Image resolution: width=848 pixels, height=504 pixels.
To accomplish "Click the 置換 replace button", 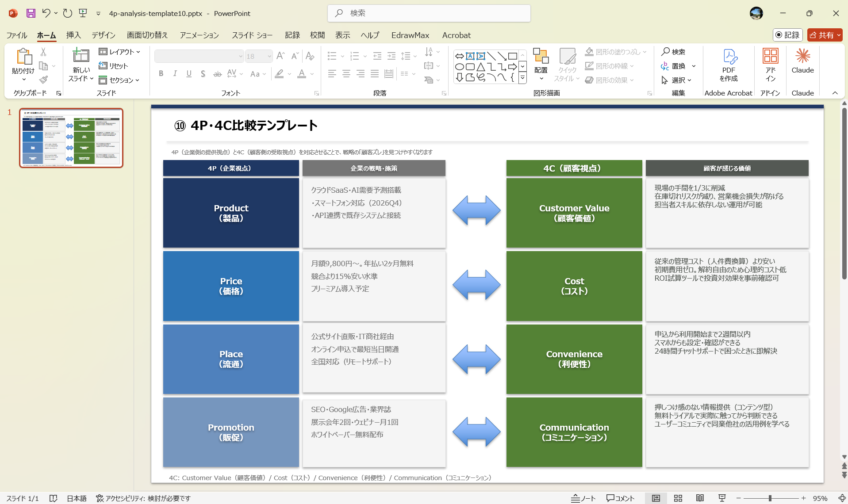I will [x=673, y=66].
